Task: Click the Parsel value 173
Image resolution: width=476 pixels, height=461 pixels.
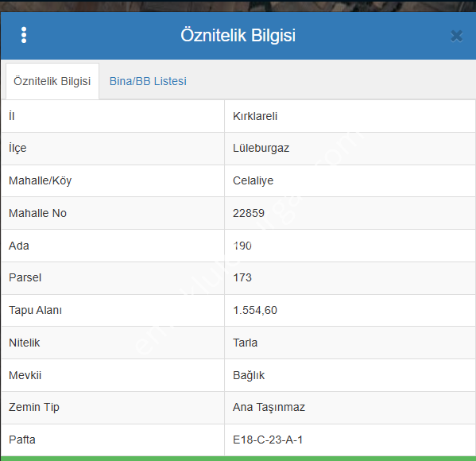Action: pos(242,277)
